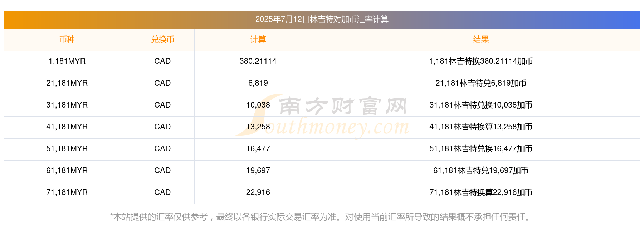Click the value '13,258' in 计算 column

[x=258, y=127]
